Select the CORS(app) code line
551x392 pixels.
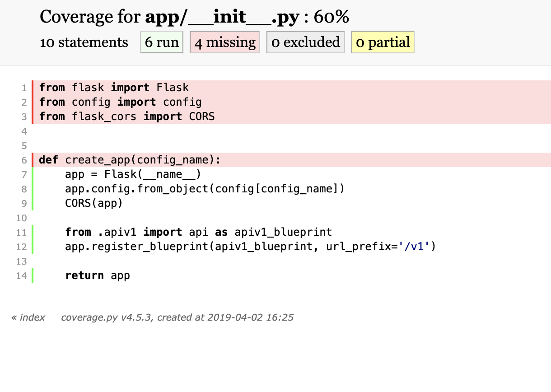(94, 203)
